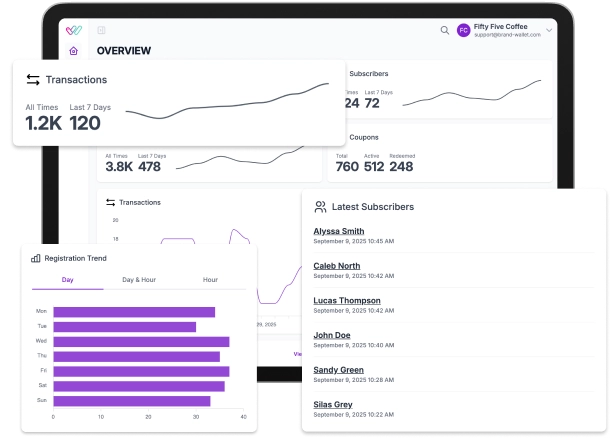Image resolution: width=616 pixels, height=441 pixels.
Task: Click the Wed bar in the Registration Trend chart
Action: pos(141,341)
